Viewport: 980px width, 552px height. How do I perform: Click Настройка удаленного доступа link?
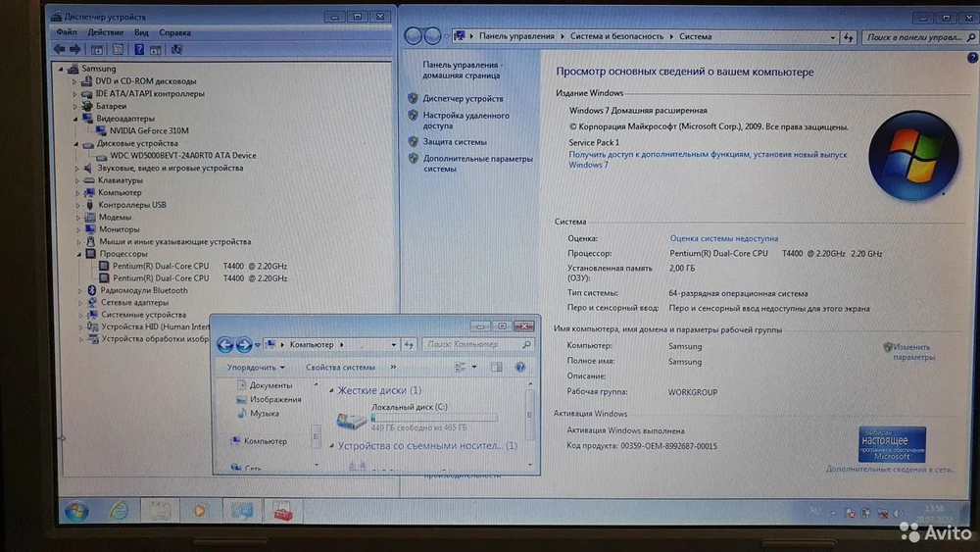coord(465,120)
